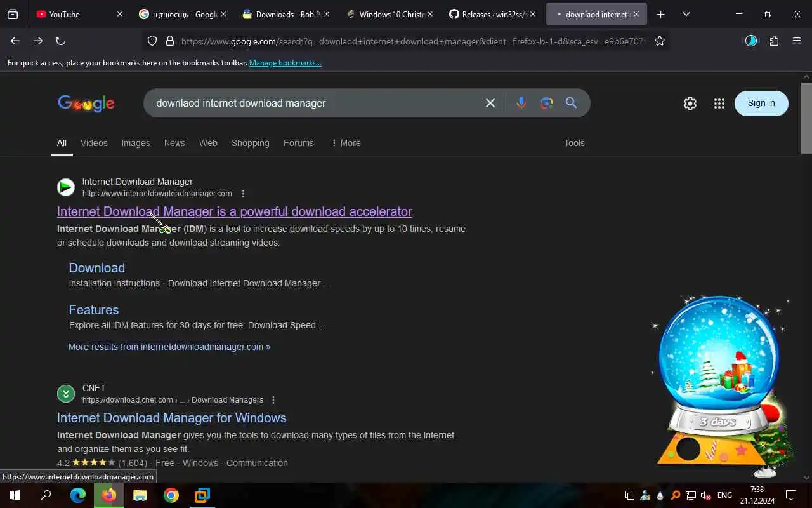The height and width of the screenshot is (508, 812).
Task: Click muted volume tray icon
Action: click(x=705, y=495)
